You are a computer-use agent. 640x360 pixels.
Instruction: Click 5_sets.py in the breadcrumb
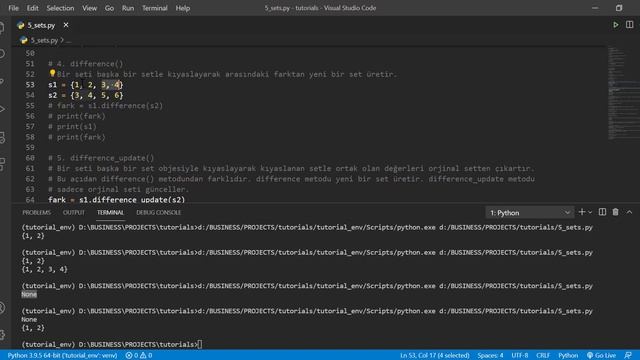(44, 40)
